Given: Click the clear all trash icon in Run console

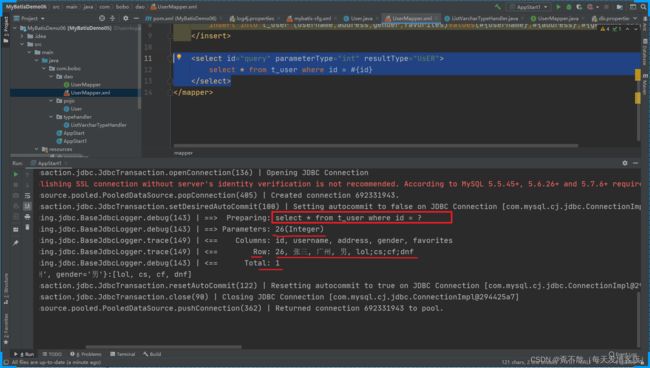Looking at the screenshot, I should pyautogui.click(x=27, y=227).
